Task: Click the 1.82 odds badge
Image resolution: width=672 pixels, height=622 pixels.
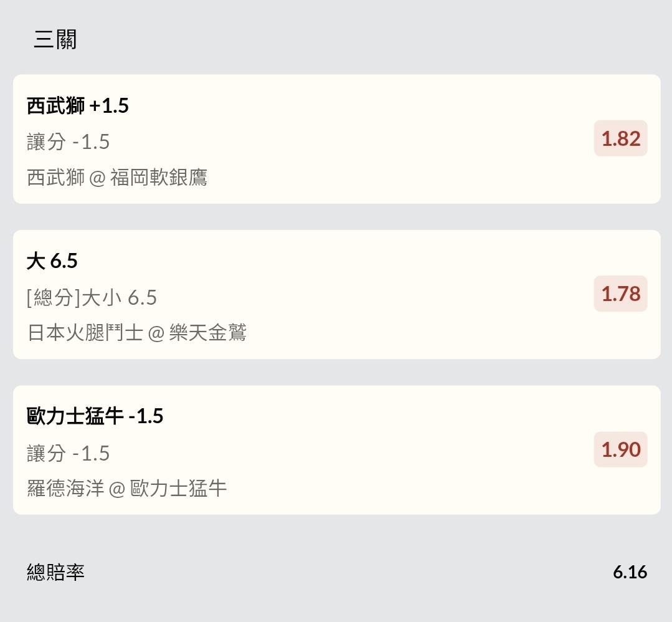Action: 620,138
